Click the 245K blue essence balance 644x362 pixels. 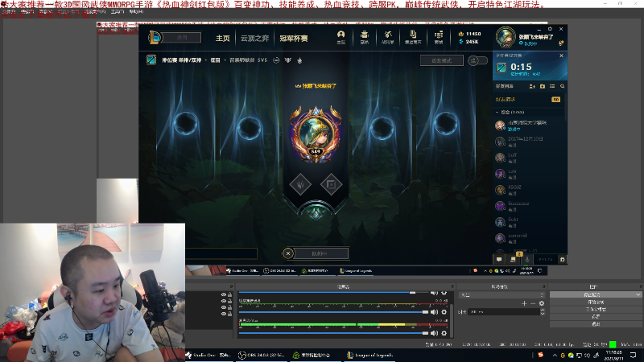pos(469,42)
